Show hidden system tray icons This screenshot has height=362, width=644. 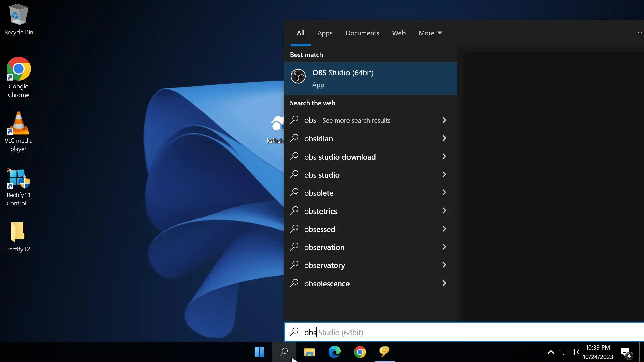pos(551,352)
